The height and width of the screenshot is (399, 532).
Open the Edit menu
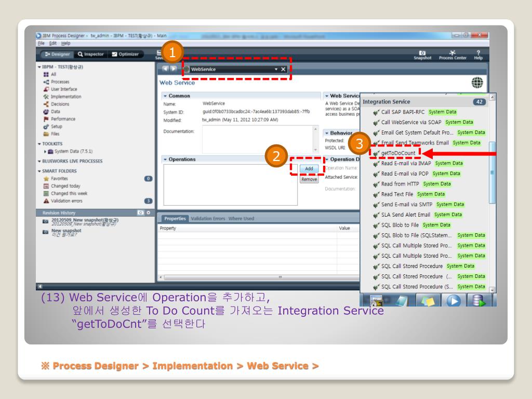[x=53, y=43]
